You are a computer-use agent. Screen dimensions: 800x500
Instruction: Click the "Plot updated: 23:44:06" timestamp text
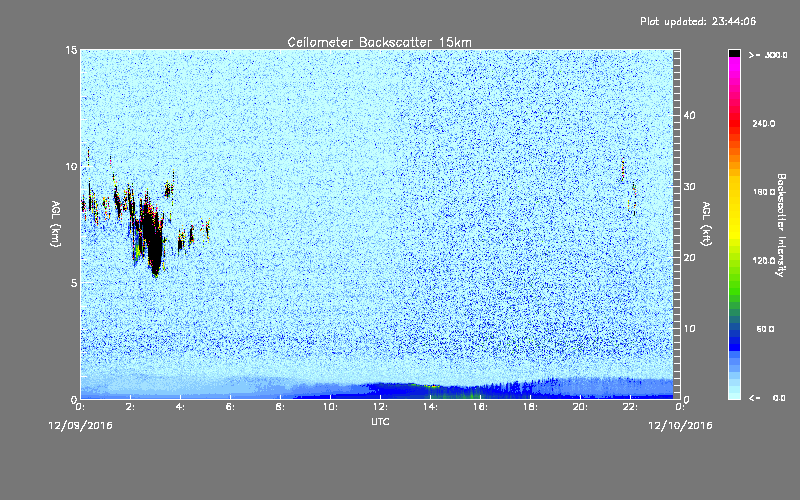698,21
